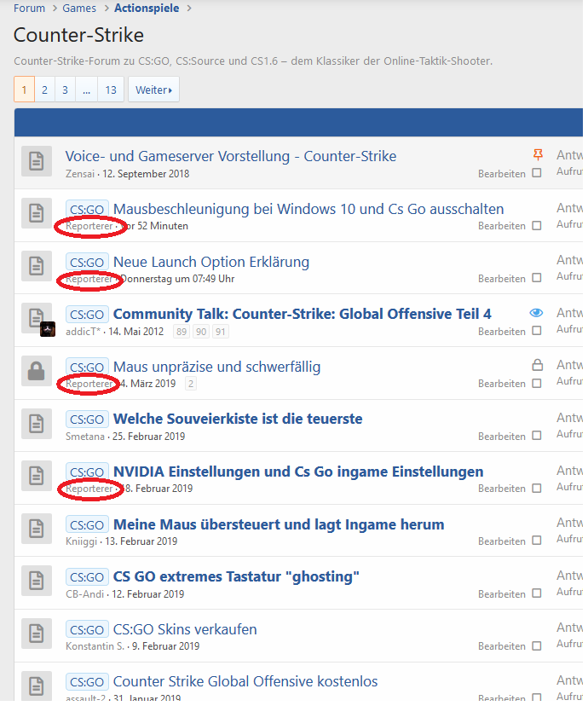Open author Konstantin S. profile
This screenshot has height=706, width=588.
pyautogui.click(x=95, y=646)
